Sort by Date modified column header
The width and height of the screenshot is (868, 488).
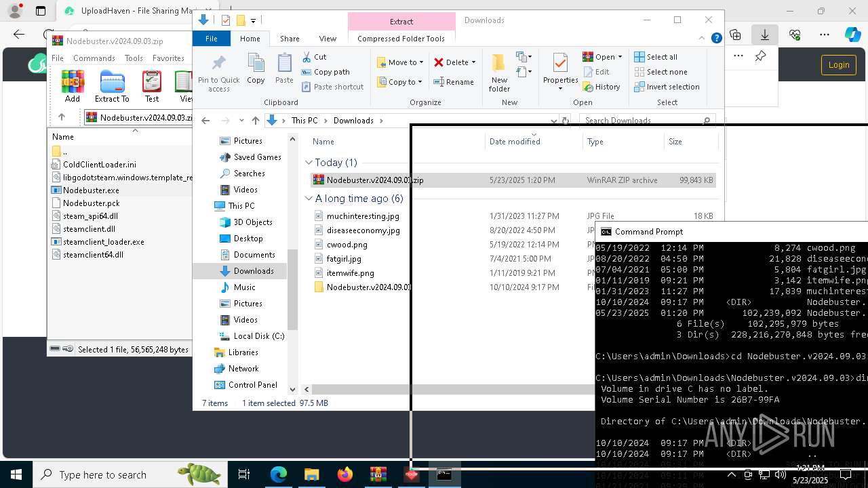pos(515,142)
